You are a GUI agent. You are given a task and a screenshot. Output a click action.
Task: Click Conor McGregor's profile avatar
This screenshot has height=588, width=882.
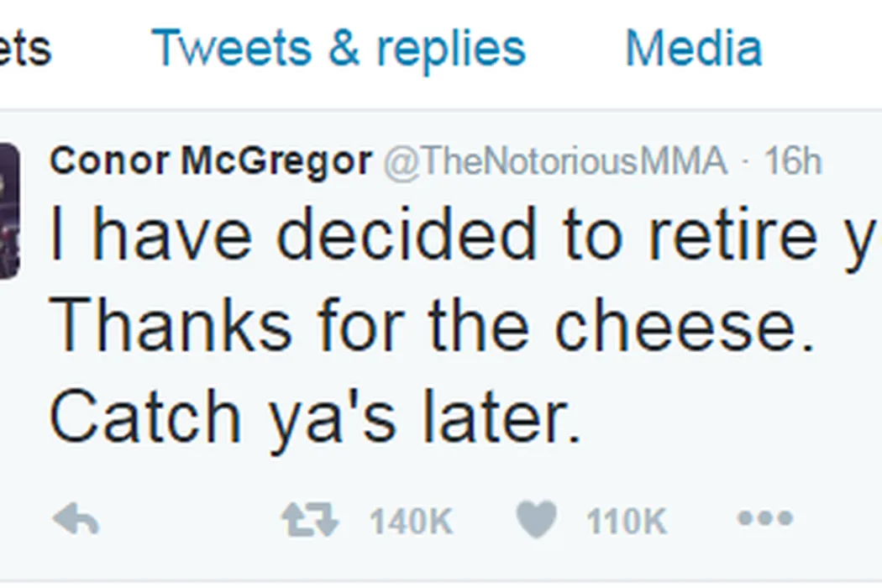(8, 210)
